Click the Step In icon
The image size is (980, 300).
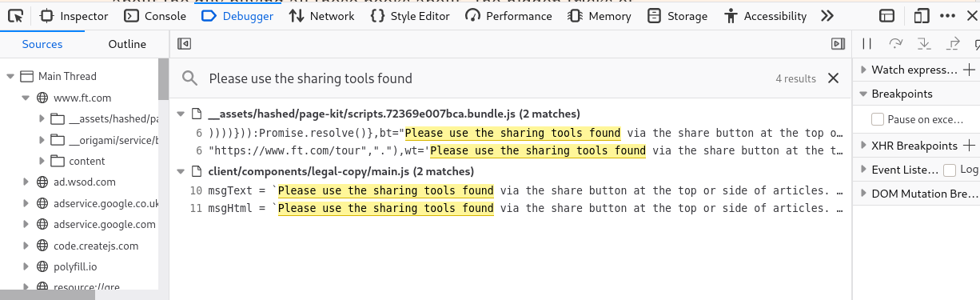(924, 44)
